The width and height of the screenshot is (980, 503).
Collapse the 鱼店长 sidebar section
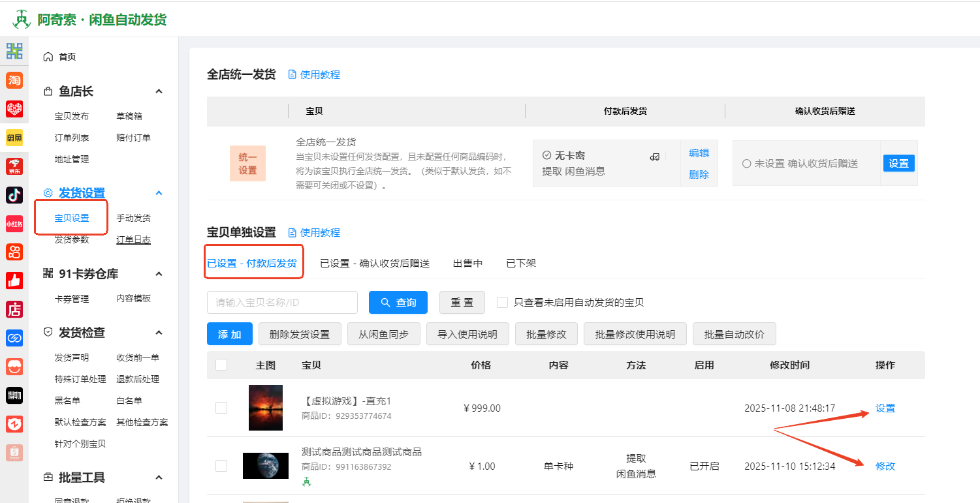point(159,91)
